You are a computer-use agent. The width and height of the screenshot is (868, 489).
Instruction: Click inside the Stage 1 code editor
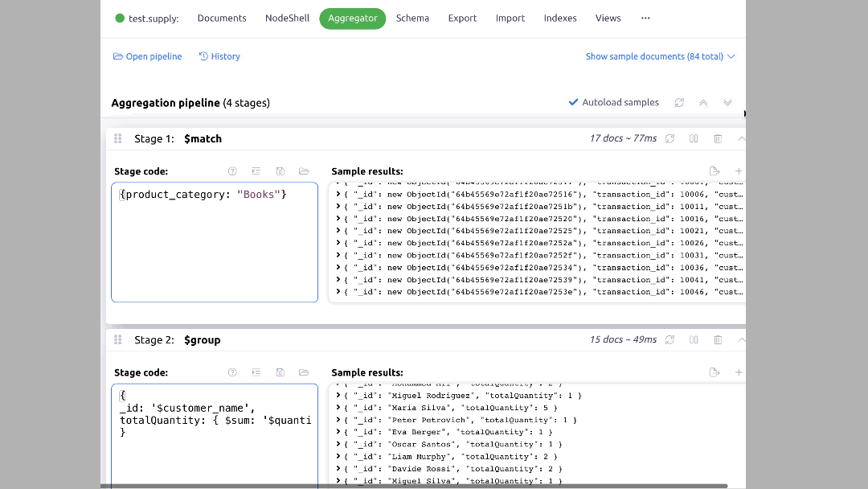(x=214, y=241)
